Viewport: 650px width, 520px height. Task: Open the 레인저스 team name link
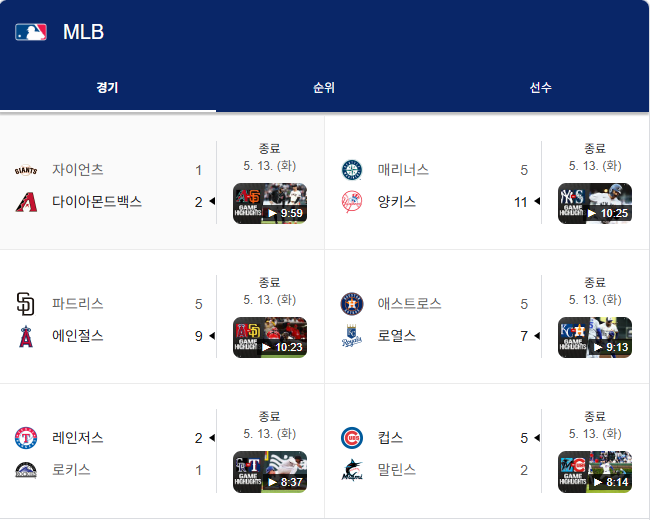click(x=78, y=438)
